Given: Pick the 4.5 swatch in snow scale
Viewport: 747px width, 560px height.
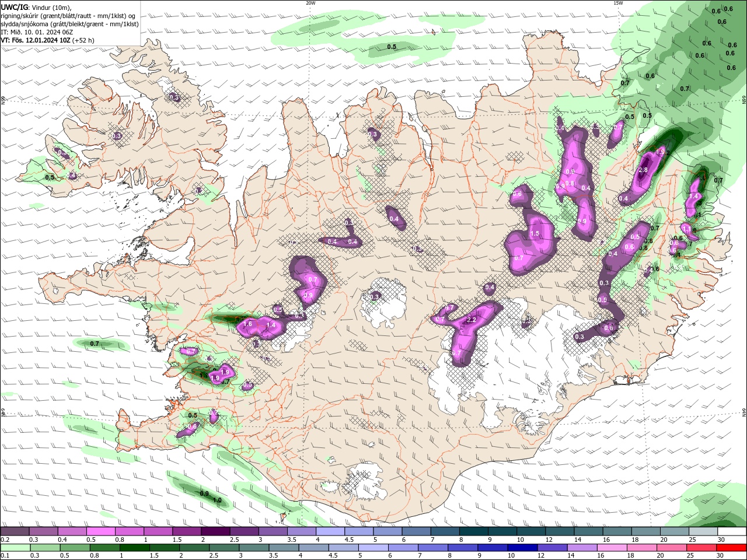Looking at the screenshot, I should [359, 531].
